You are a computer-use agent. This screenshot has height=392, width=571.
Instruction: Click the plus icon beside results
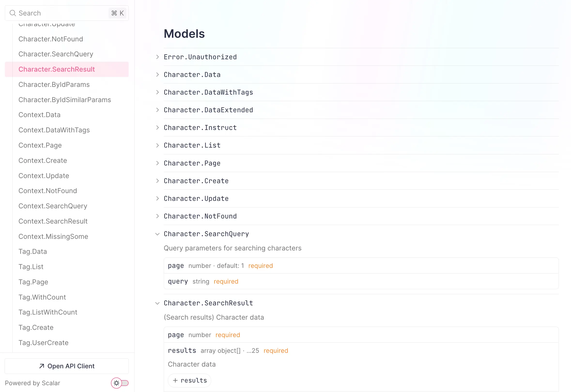[x=175, y=380]
